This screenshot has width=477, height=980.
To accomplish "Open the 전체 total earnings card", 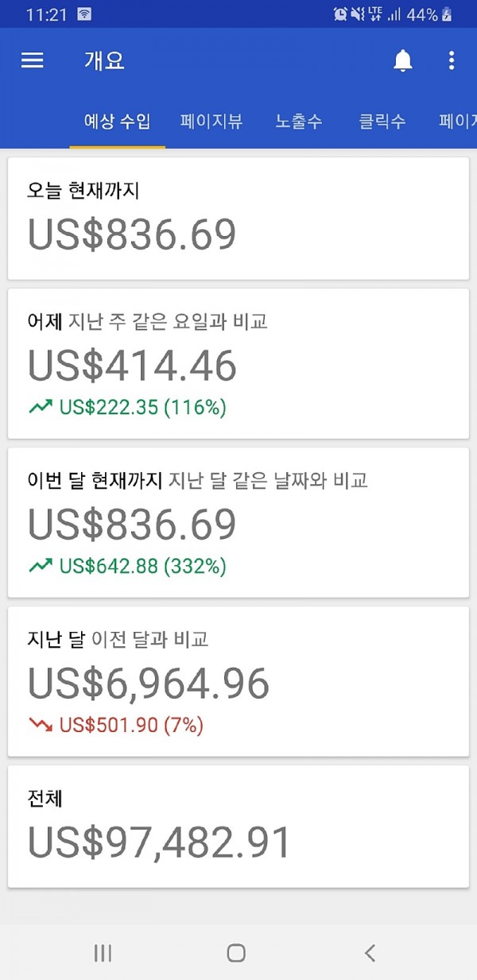I will (x=238, y=827).
